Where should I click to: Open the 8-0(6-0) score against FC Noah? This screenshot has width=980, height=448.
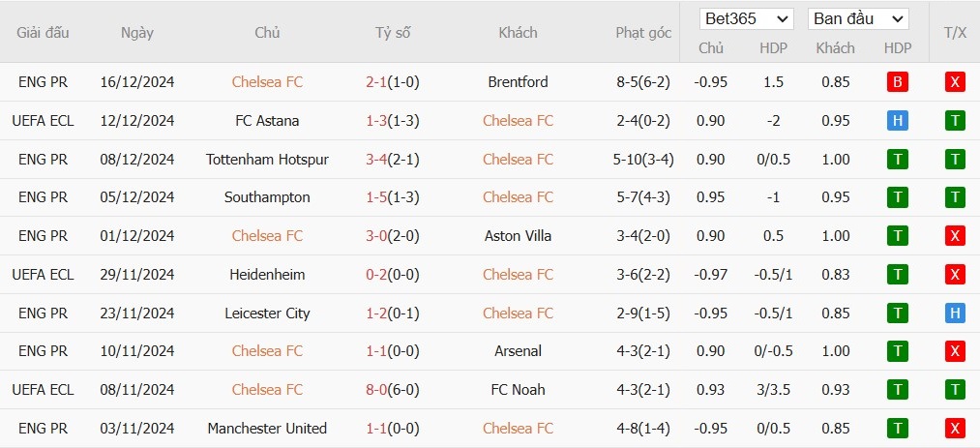point(393,390)
